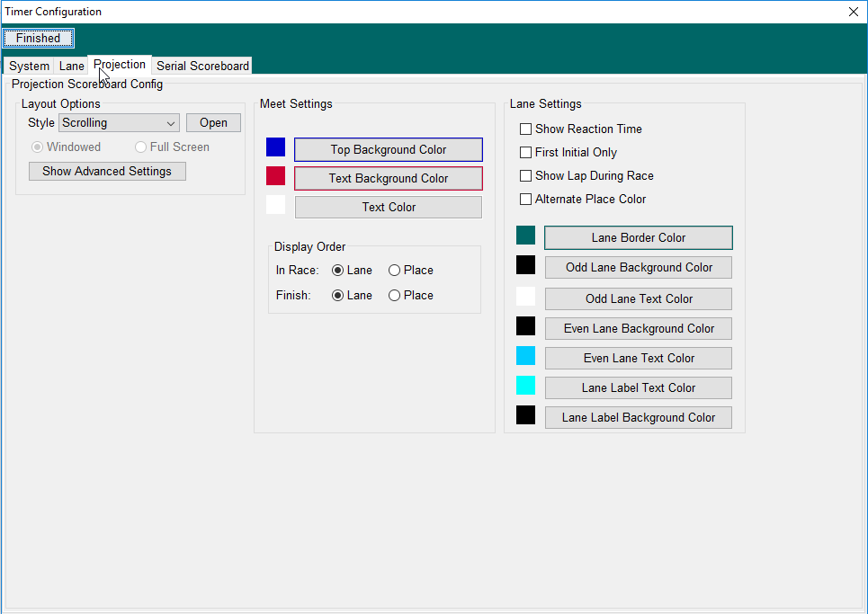Close the Timer Configuration window
This screenshot has height=614, width=868.
[853, 12]
